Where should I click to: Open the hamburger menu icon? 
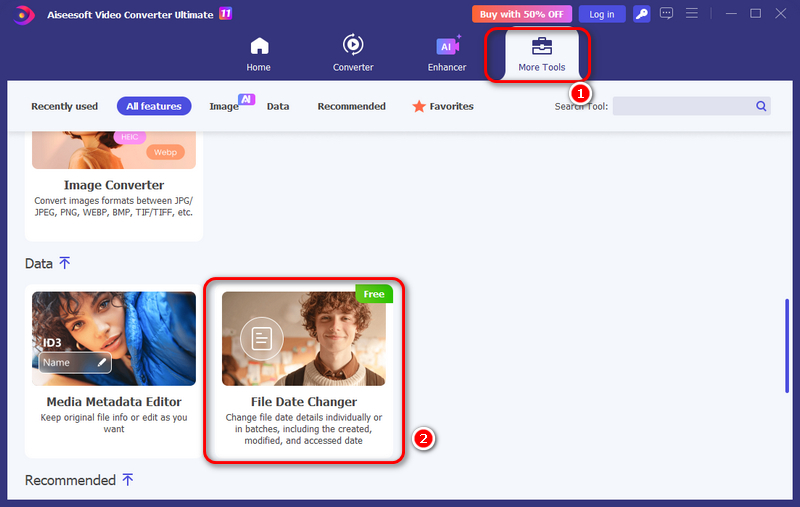(691, 13)
